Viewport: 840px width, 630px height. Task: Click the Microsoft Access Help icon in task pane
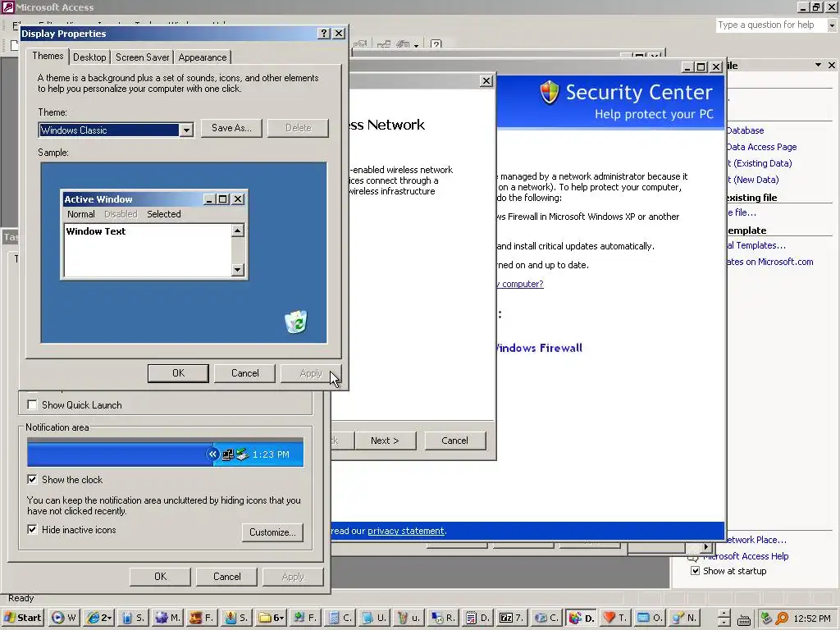click(x=694, y=557)
